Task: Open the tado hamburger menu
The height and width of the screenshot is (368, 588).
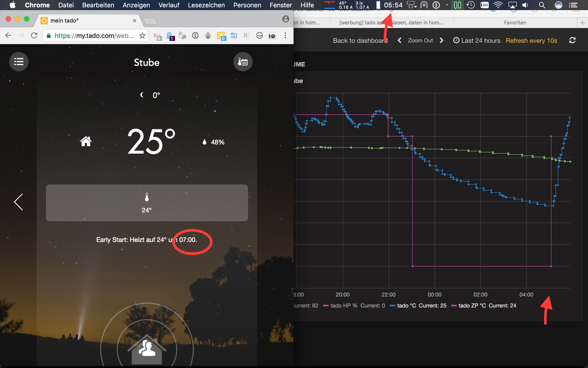Action: [19, 61]
